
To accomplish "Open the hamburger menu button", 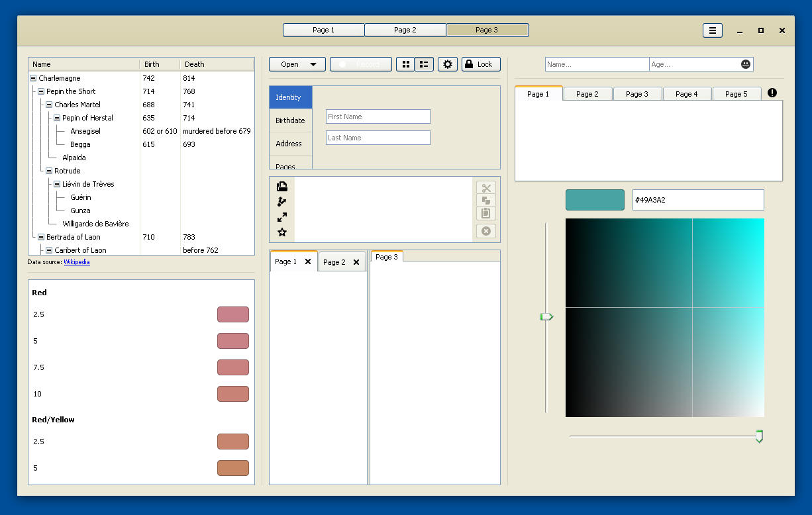I will pos(712,30).
